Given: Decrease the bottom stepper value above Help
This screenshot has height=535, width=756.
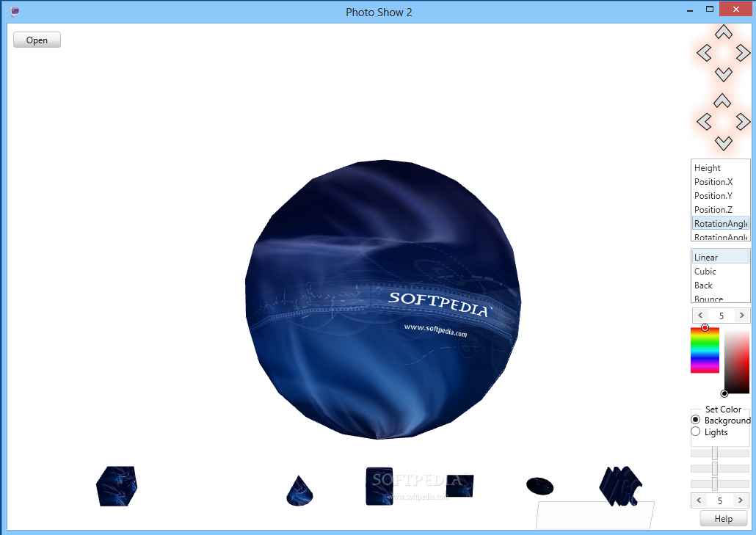Looking at the screenshot, I should click(699, 501).
